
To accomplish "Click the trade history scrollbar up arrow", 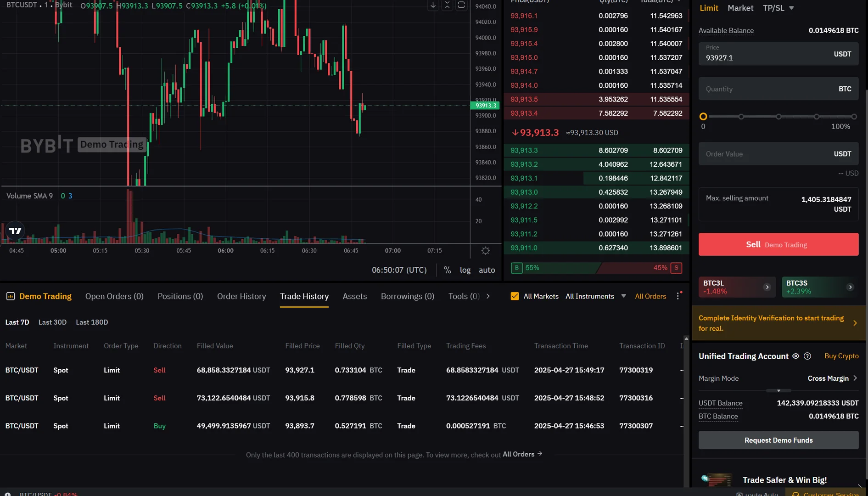I will tap(686, 338).
